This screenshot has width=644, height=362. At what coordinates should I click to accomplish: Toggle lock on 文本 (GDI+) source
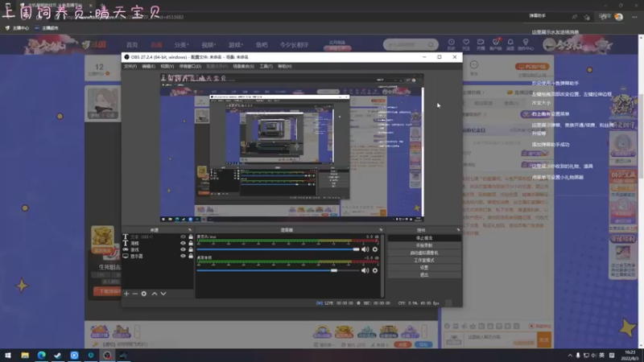point(191,237)
